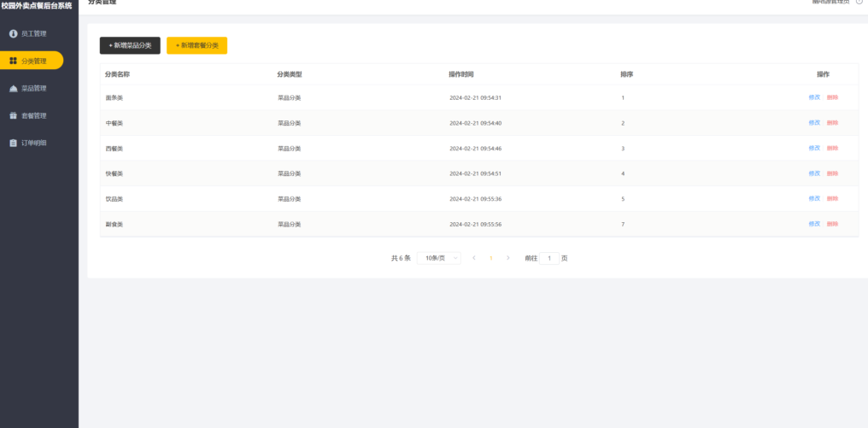The width and height of the screenshot is (868, 428).
Task: Click the 订单明细 clipboard icon
Action: click(x=13, y=143)
